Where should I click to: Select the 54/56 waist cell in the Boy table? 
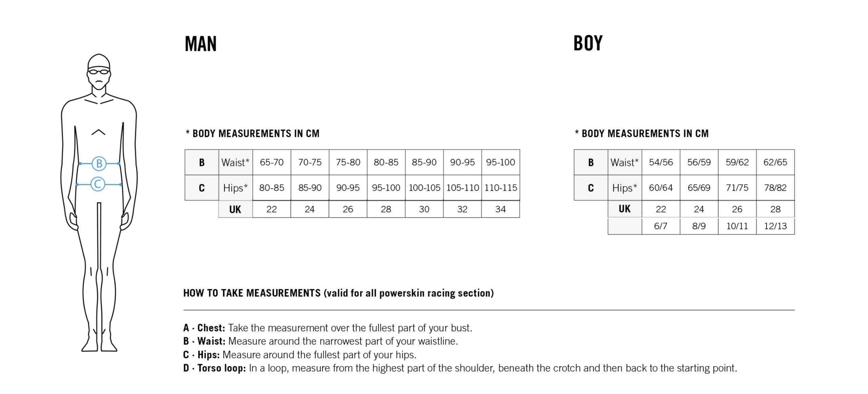coord(660,162)
